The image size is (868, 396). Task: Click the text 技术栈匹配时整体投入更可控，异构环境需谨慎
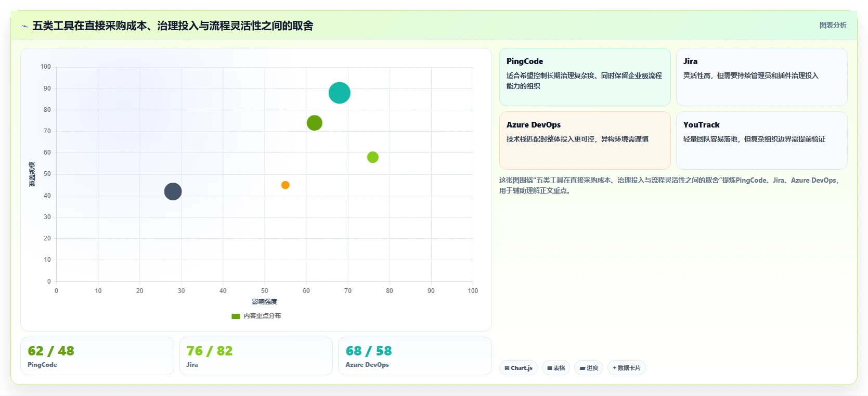[577, 139]
